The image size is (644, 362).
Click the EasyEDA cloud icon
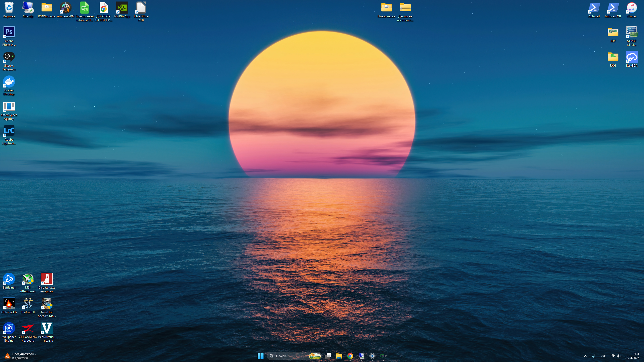631,57
